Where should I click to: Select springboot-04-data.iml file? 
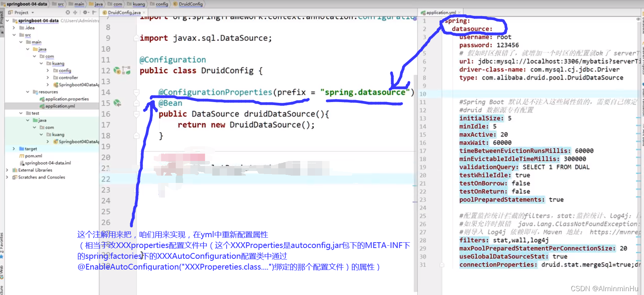(x=45, y=163)
